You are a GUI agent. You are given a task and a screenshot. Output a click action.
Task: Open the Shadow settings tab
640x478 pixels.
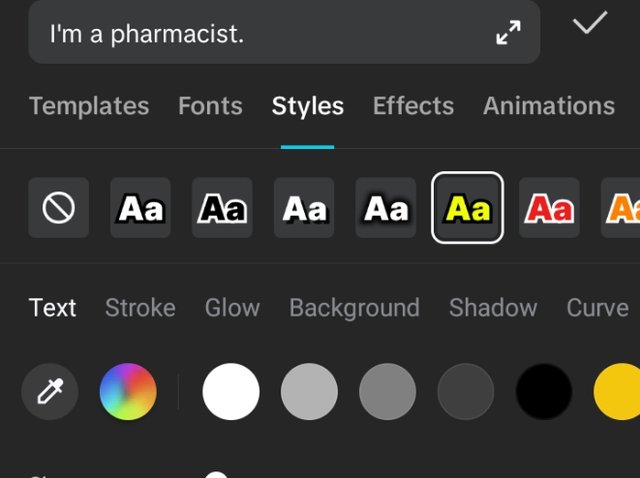click(x=493, y=307)
